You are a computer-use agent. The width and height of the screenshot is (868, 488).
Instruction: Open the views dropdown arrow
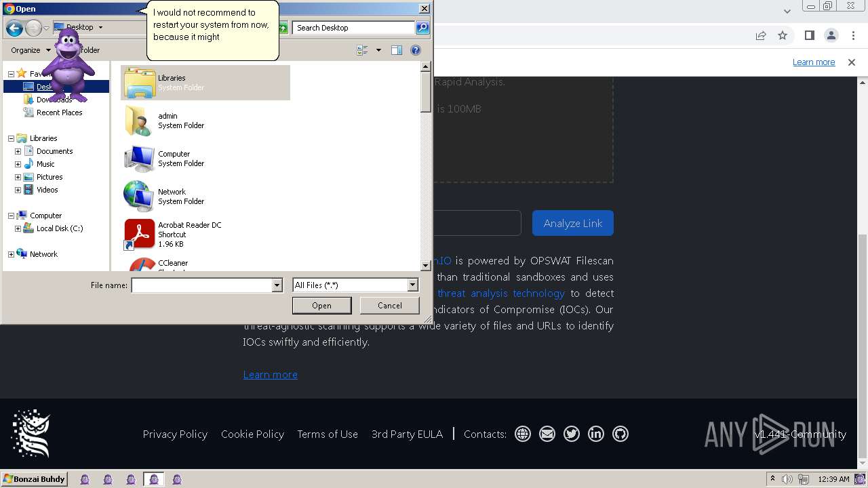(x=378, y=50)
